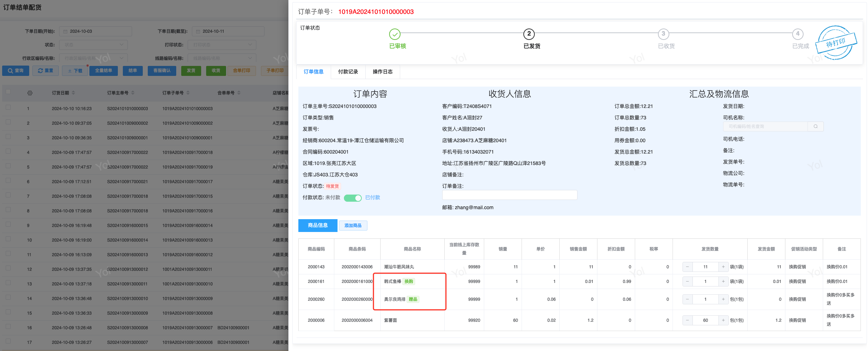Click into the 订单备注 input field
This screenshot has height=351, width=868.
509,195
